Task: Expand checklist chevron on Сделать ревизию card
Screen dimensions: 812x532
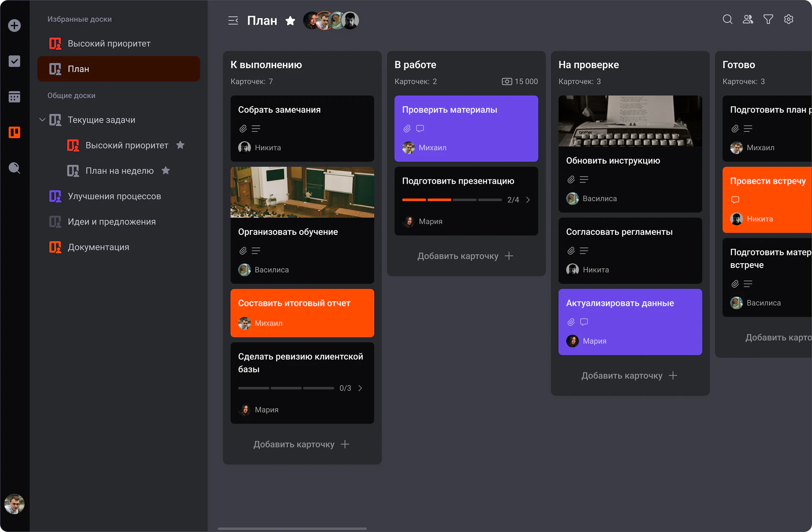Action: (x=360, y=388)
